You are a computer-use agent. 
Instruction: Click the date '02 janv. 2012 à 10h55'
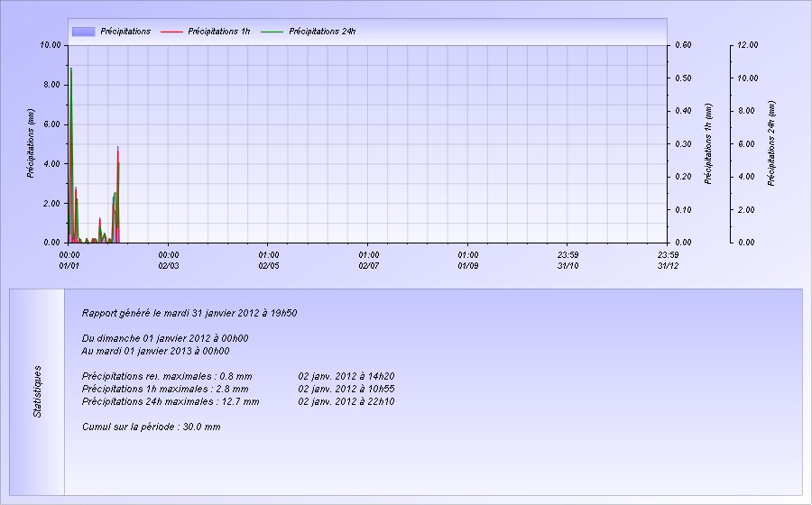point(346,389)
